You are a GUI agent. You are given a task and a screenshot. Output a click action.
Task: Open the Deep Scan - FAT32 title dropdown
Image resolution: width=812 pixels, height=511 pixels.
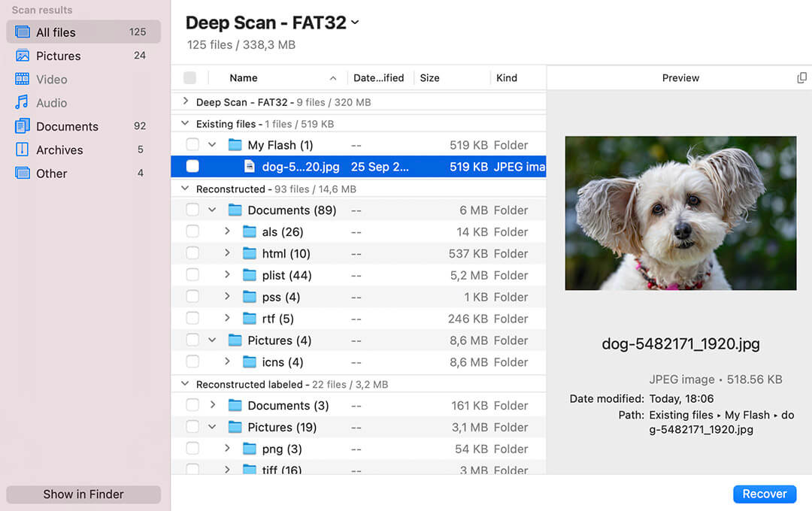(x=355, y=23)
